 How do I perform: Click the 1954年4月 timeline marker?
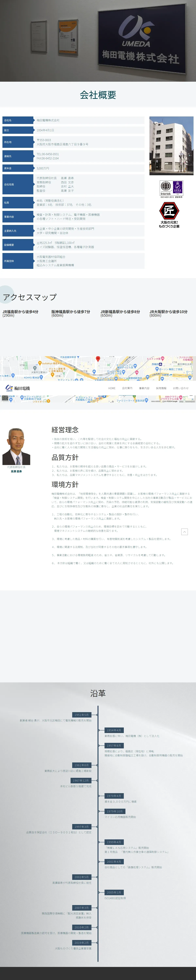click(x=114, y=730)
